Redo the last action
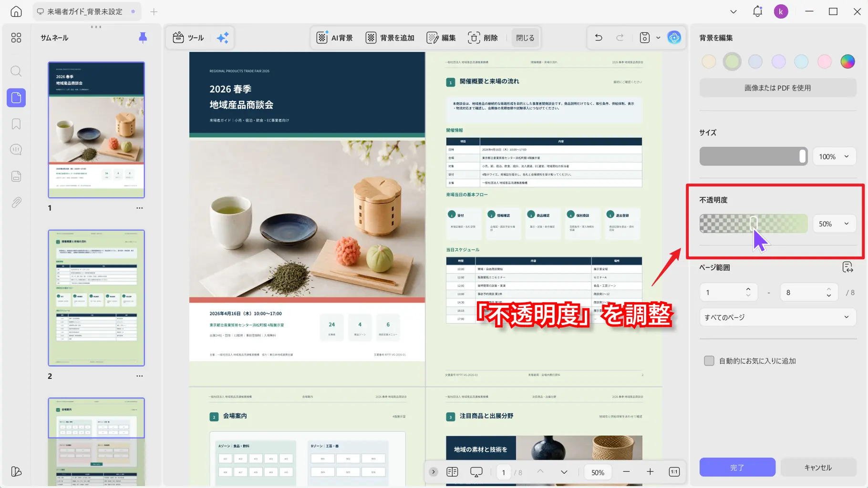868x488 pixels. pyautogui.click(x=620, y=38)
